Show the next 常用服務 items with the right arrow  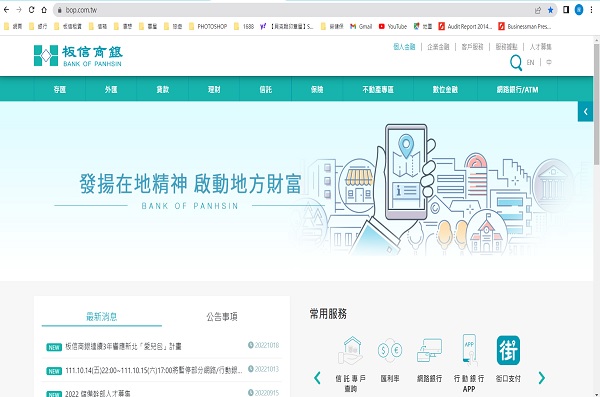coord(541,378)
